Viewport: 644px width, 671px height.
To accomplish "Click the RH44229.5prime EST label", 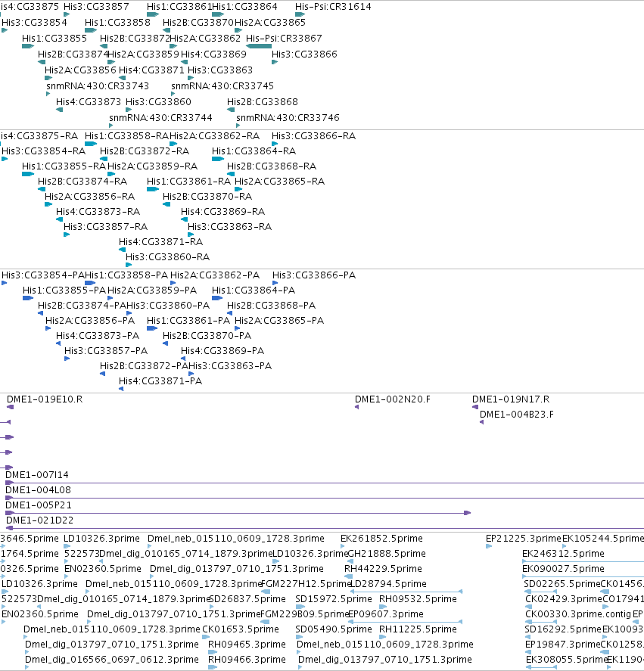I will (x=383, y=568).
